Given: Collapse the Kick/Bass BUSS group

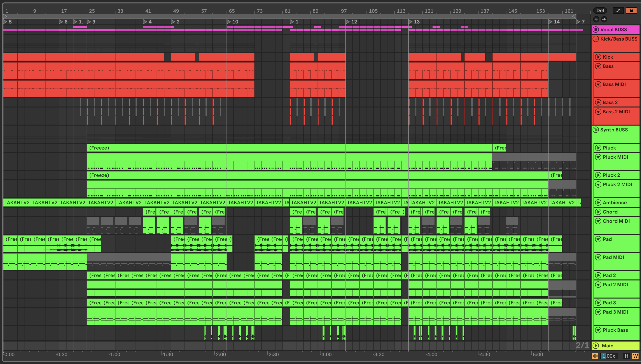Looking at the screenshot, I should 596,39.
